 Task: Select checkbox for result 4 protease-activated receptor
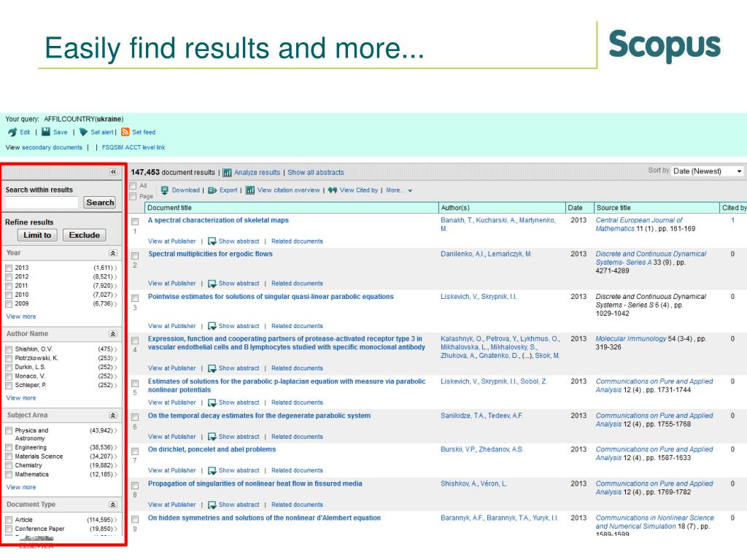click(135, 341)
